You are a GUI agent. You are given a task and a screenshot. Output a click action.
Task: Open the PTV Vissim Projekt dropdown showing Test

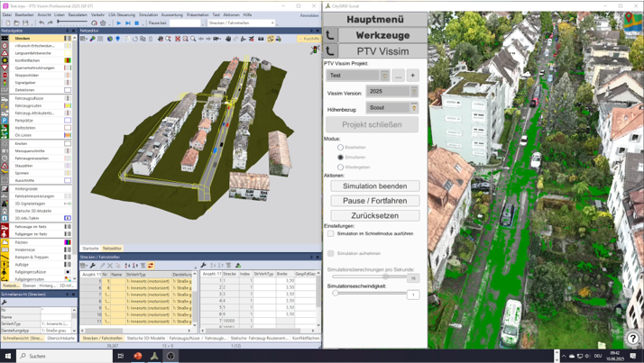point(357,76)
